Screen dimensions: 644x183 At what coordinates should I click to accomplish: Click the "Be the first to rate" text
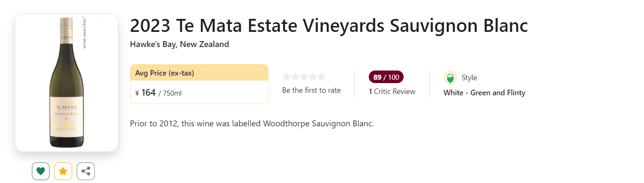pyautogui.click(x=311, y=90)
